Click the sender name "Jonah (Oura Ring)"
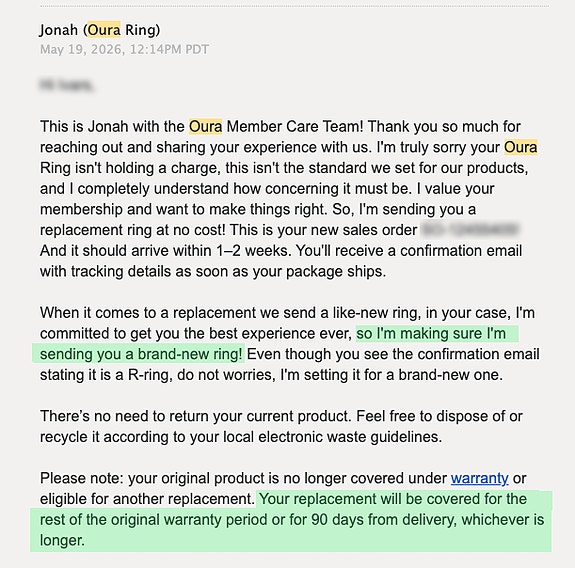This screenshot has height=568, width=575. (100, 30)
